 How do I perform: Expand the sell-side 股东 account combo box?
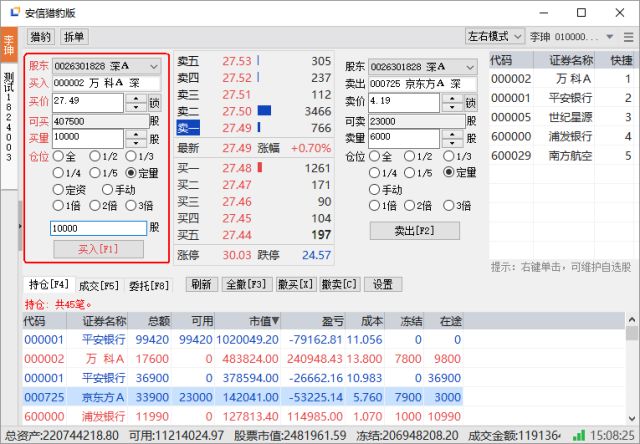pyautogui.click(x=423, y=67)
